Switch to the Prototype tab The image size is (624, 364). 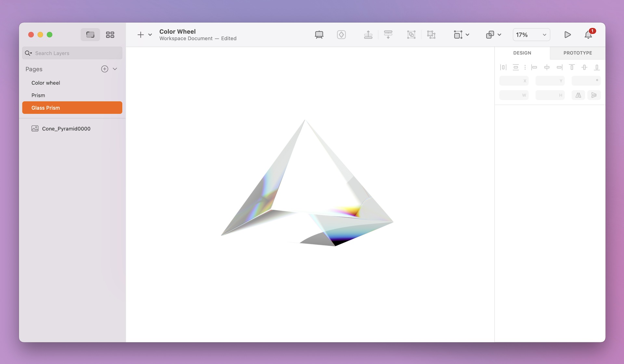578,53
